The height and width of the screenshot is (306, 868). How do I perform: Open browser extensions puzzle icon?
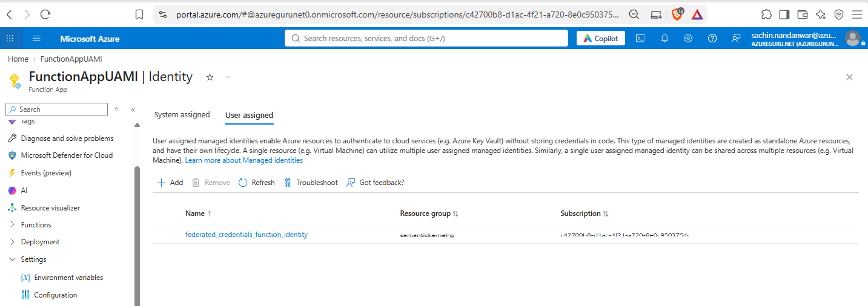[766, 14]
